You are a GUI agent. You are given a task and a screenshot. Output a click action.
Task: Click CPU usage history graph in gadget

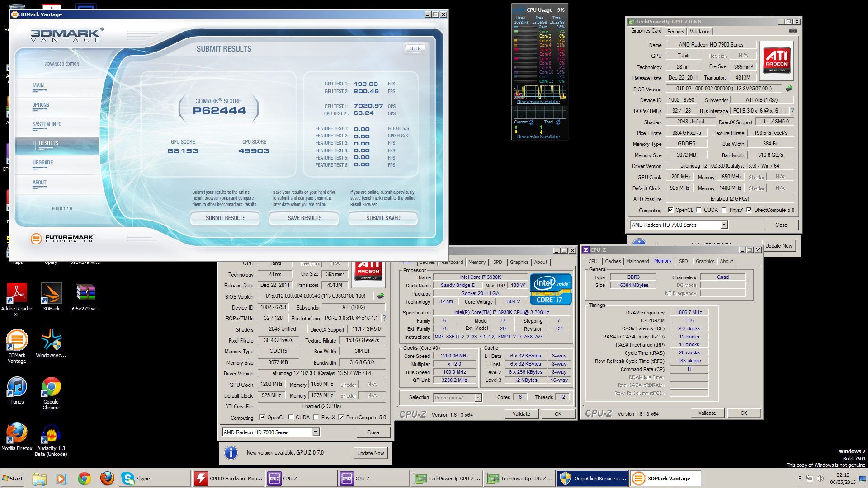540,92
